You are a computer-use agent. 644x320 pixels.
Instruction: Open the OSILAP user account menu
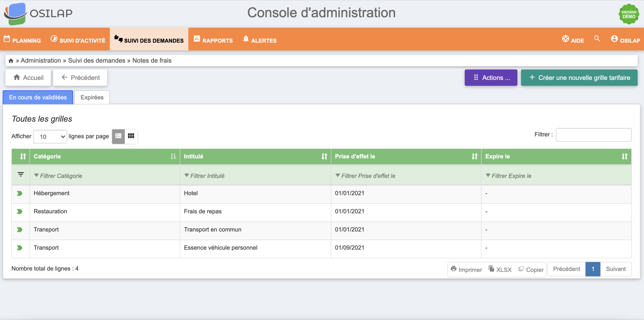point(625,39)
